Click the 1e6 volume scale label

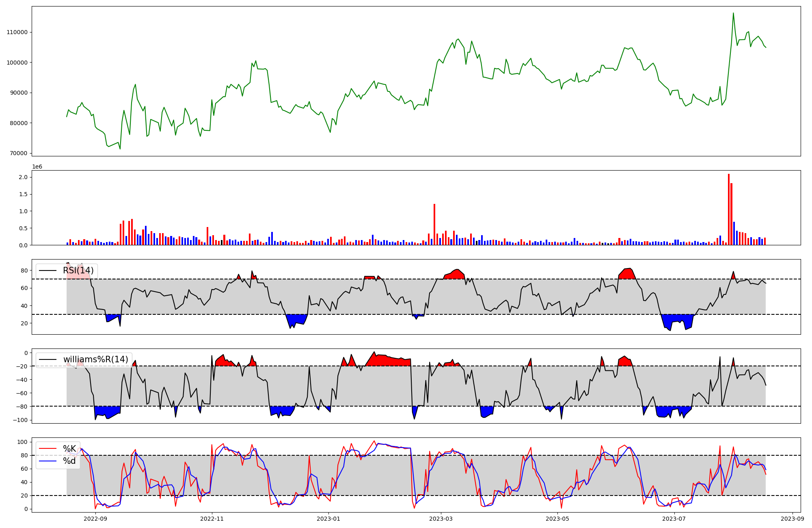(37, 167)
